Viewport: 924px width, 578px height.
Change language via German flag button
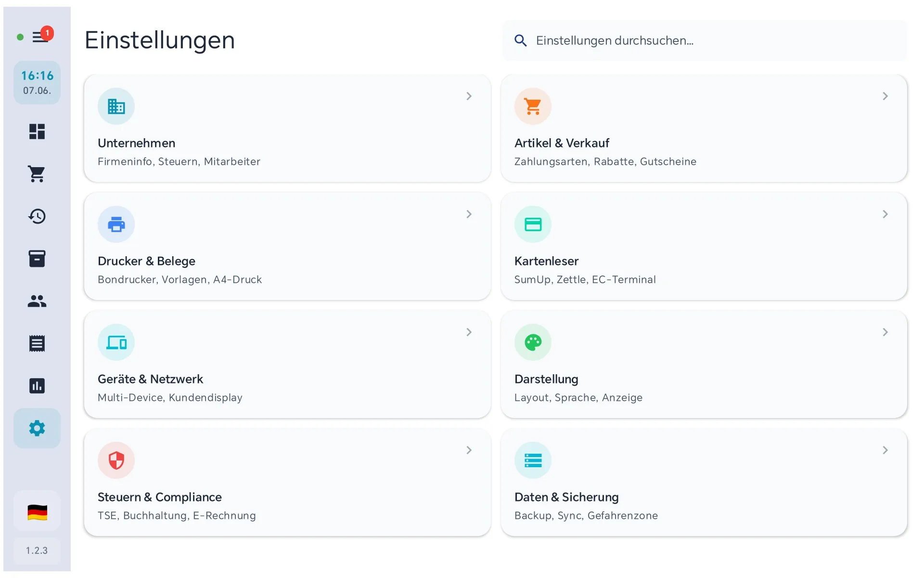(37, 512)
